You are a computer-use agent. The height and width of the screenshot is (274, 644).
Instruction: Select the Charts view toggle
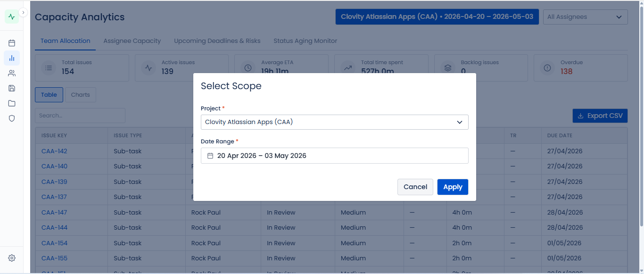click(81, 95)
